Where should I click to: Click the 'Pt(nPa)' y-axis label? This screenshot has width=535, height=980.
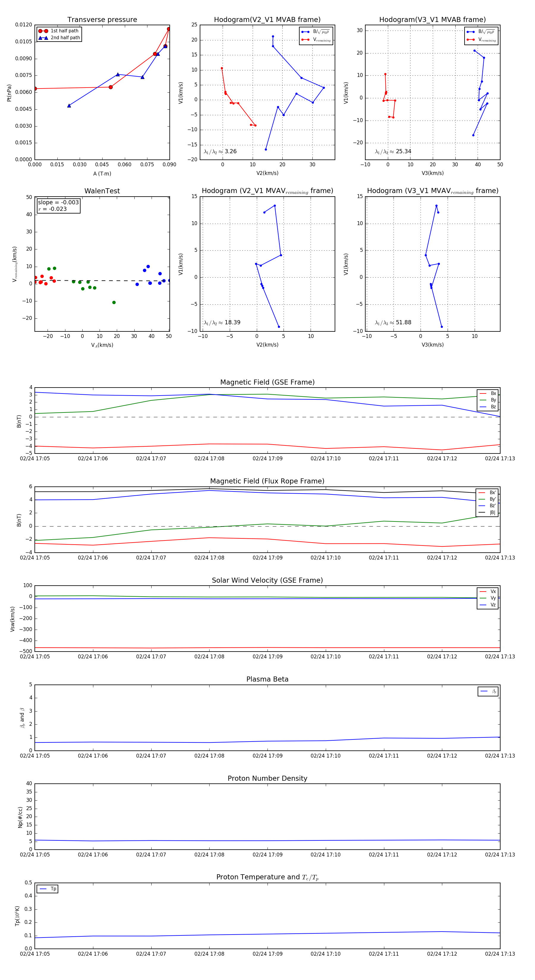[x=9, y=92]
